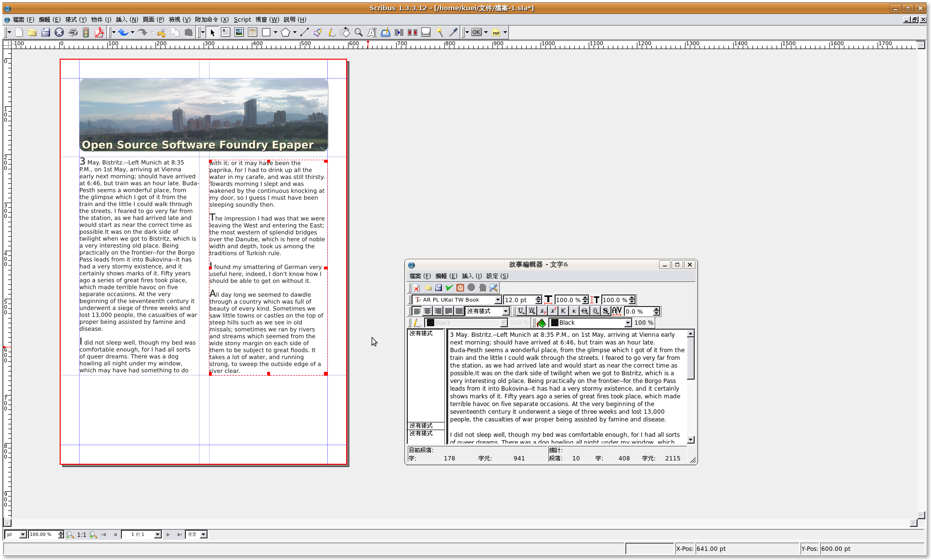
Task: Open Story Editor 插入 (I) menu
Action: (x=471, y=276)
